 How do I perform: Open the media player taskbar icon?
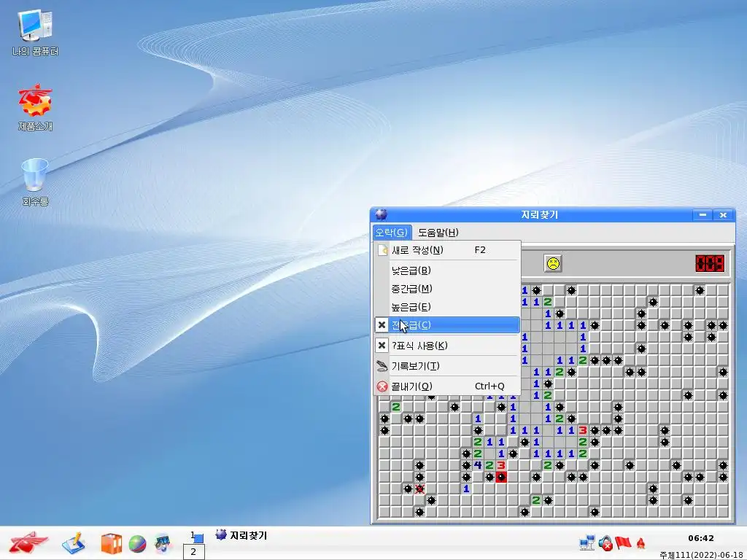pyautogui.click(x=163, y=543)
